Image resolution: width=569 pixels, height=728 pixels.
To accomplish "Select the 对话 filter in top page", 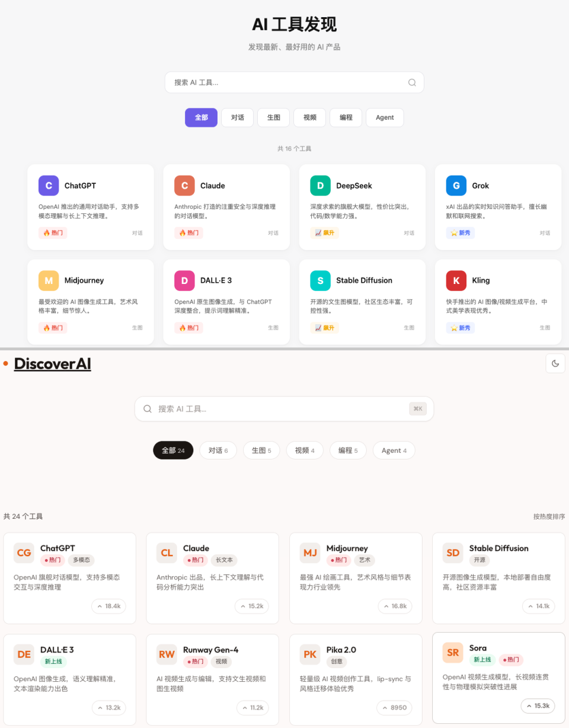I will (x=238, y=117).
